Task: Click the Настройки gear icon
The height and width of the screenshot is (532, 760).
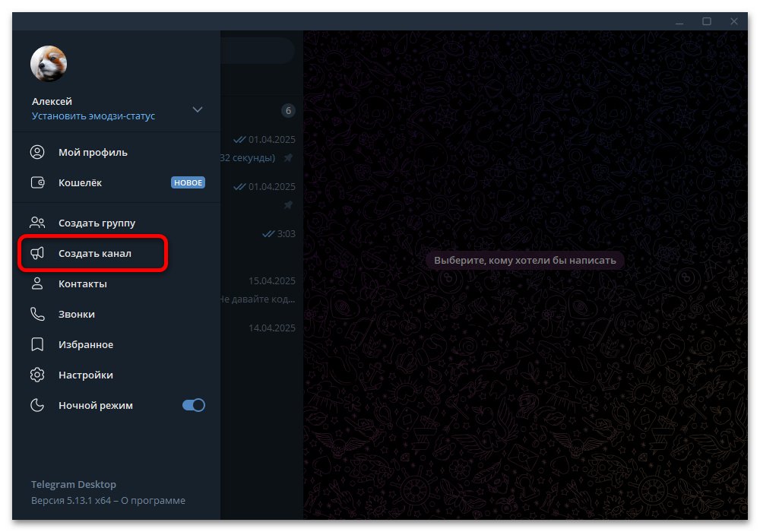Action: click(37, 375)
